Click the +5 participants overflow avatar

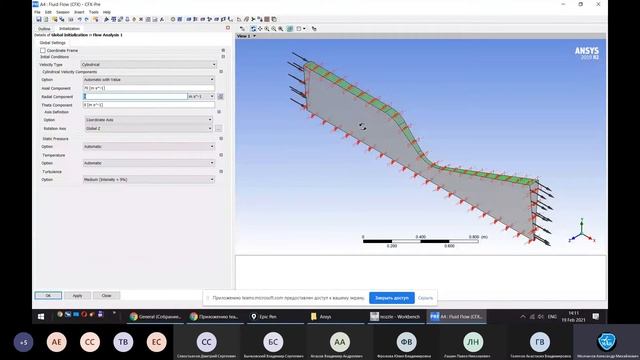point(24,342)
